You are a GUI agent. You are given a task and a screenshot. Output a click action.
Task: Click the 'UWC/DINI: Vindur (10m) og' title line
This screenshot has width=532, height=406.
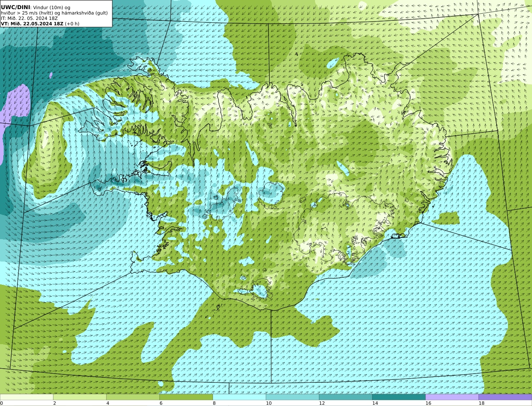(x=35, y=7)
